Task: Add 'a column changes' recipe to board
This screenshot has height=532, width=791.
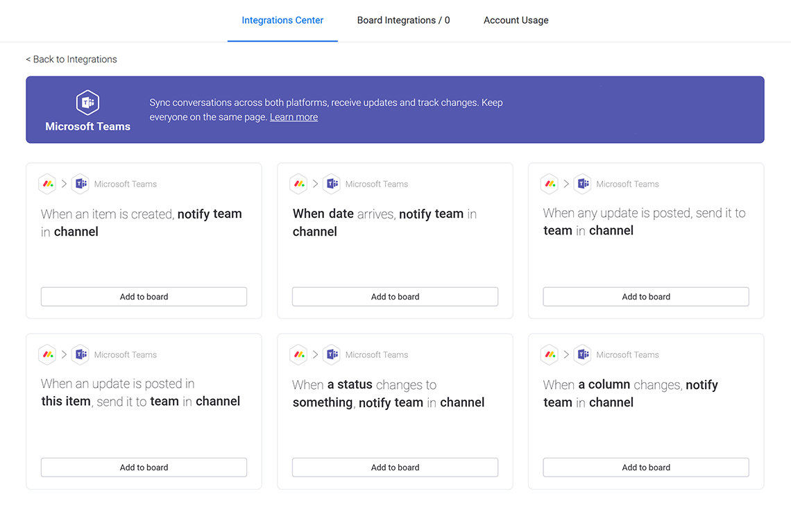Action: pos(645,467)
